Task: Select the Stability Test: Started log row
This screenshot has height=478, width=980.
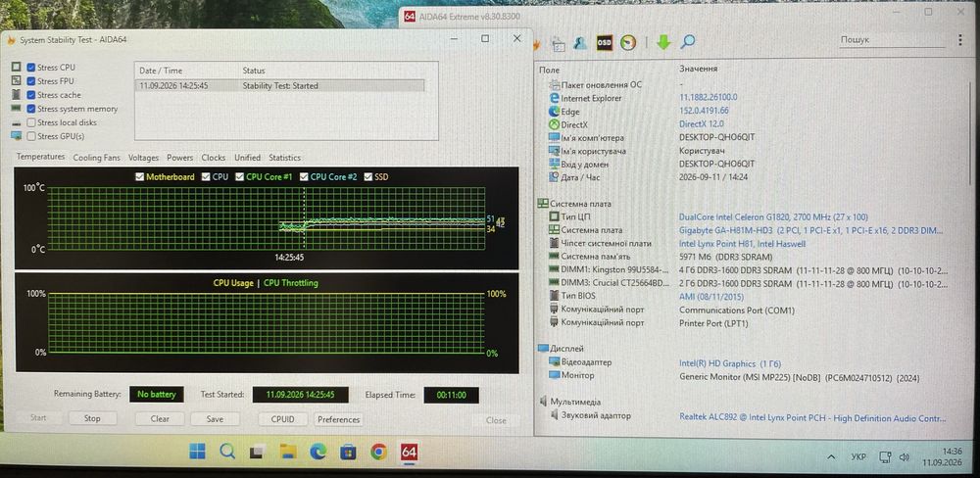Action: 280,85
